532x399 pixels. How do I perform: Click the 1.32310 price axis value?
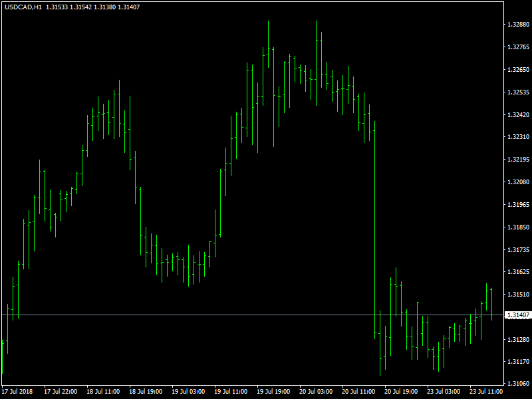point(518,137)
